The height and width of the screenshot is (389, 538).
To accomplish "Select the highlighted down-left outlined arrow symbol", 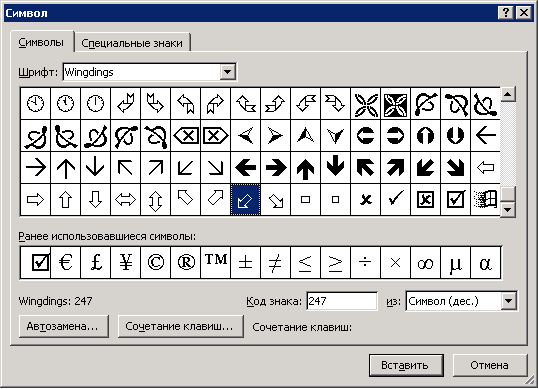I will click(245, 200).
